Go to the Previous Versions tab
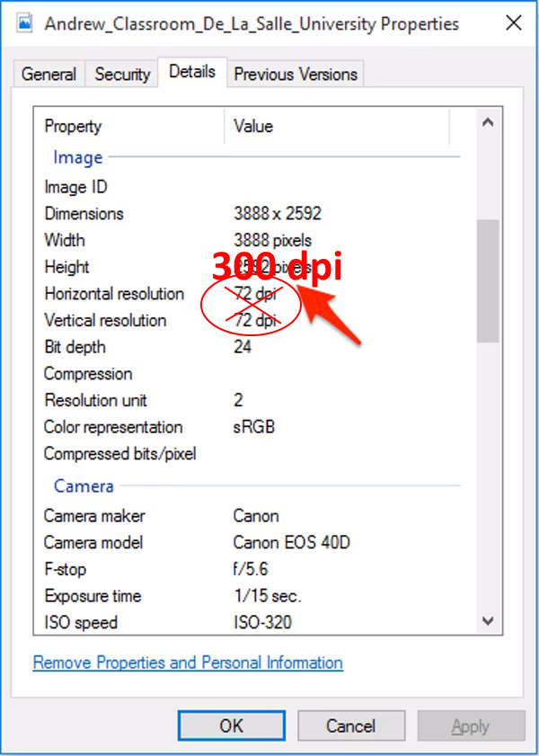This screenshot has width=539, height=756. [296, 75]
